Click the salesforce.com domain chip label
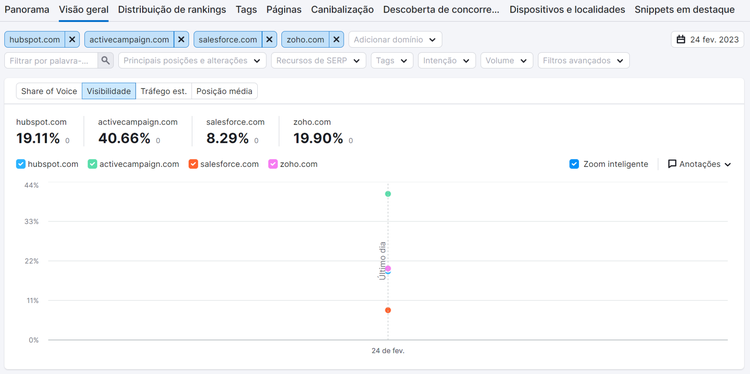This screenshot has width=750, height=374. [228, 40]
